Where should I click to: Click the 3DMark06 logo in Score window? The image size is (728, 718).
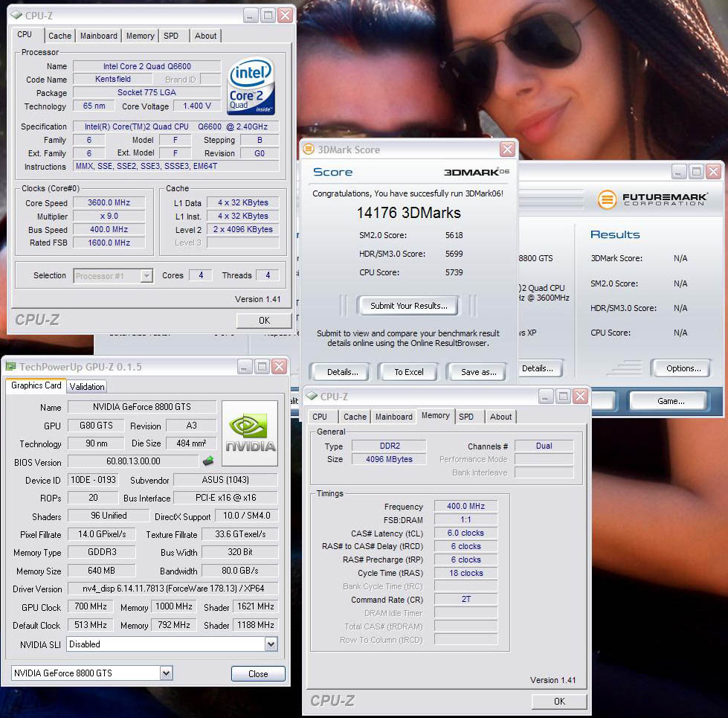[x=477, y=173]
